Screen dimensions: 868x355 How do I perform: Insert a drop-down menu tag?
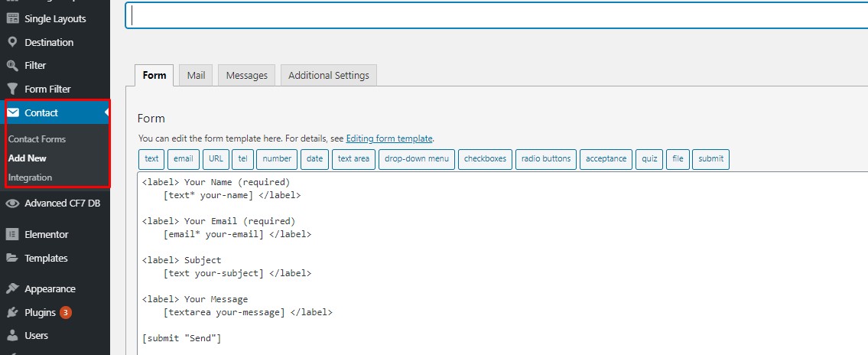pos(417,159)
